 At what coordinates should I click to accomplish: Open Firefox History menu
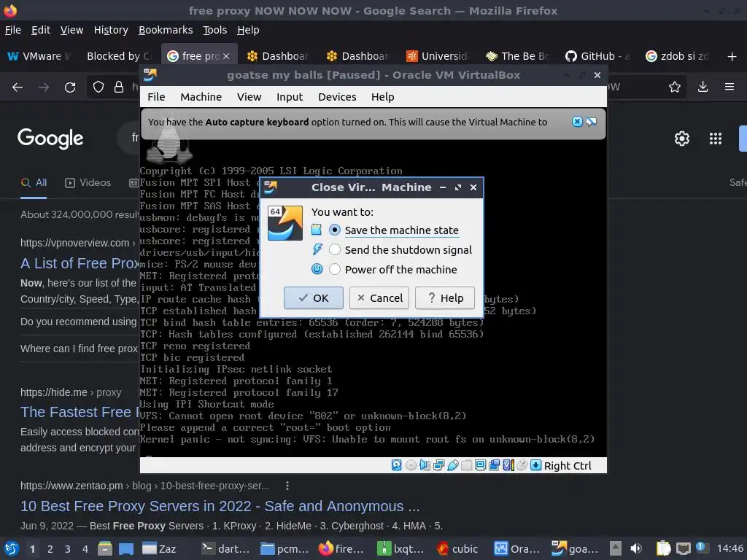coord(111,30)
